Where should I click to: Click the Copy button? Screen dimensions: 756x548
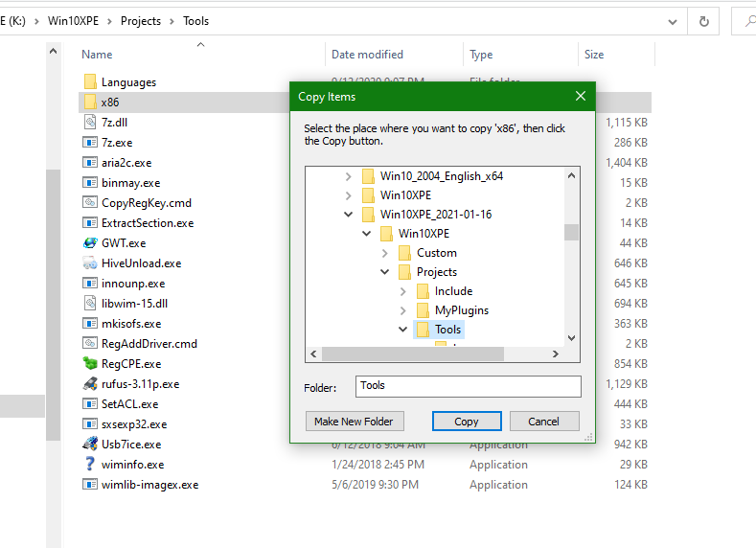pos(467,422)
